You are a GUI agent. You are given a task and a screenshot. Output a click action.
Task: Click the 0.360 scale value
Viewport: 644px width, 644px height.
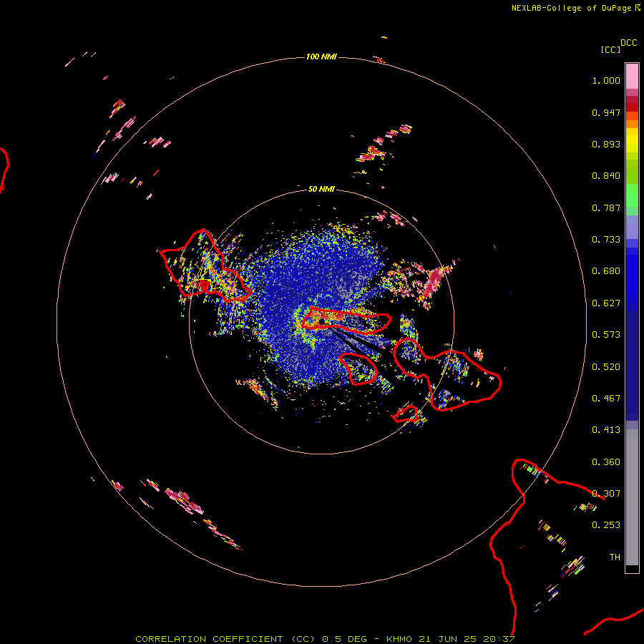tap(606, 462)
